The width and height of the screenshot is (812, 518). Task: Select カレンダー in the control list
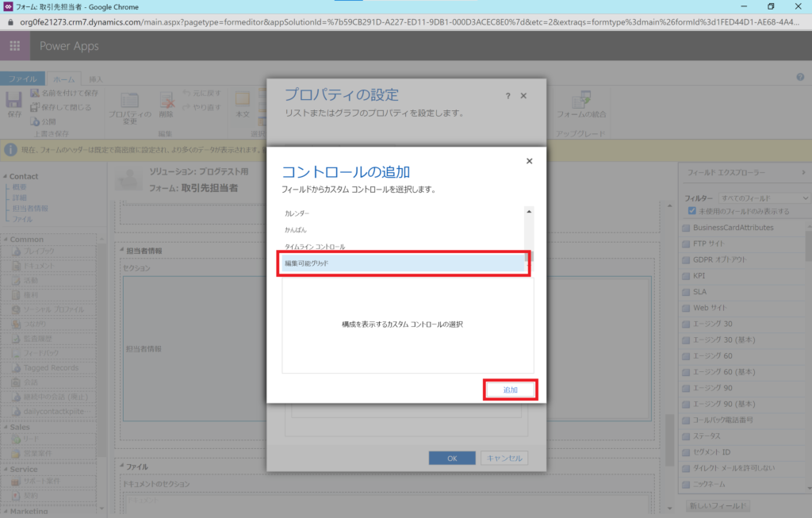(x=298, y=213)
